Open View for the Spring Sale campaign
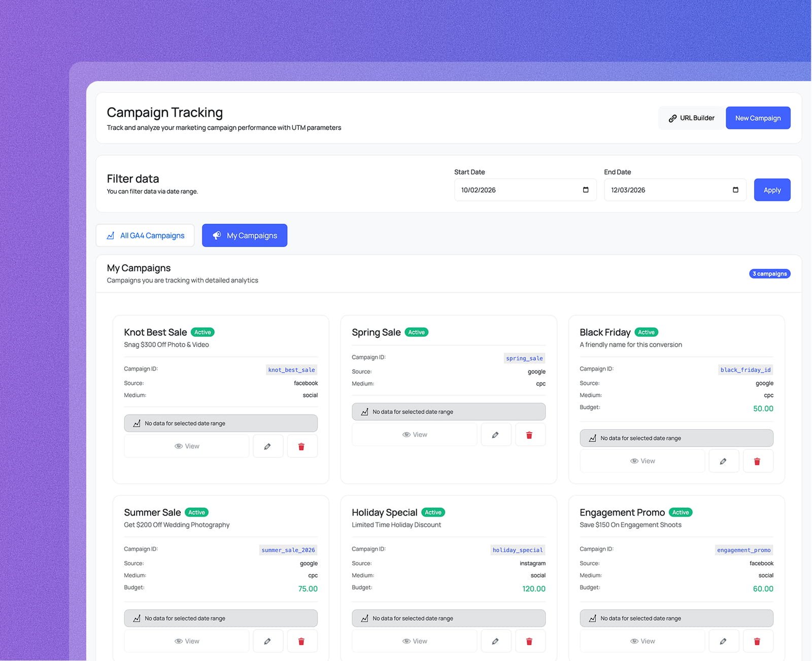 coord(415,435)
